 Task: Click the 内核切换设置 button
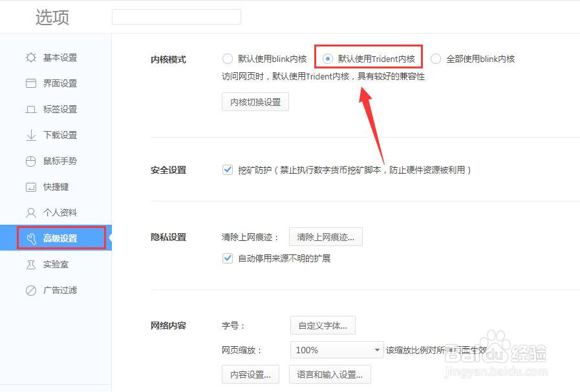click(255, 101)
